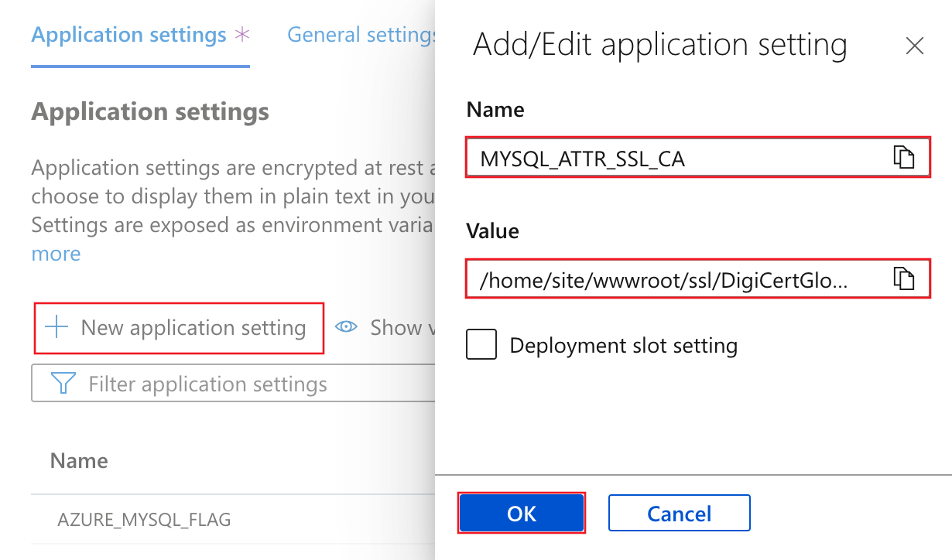Select the AZURE_MYSQL_FLAG setting row

144,519
